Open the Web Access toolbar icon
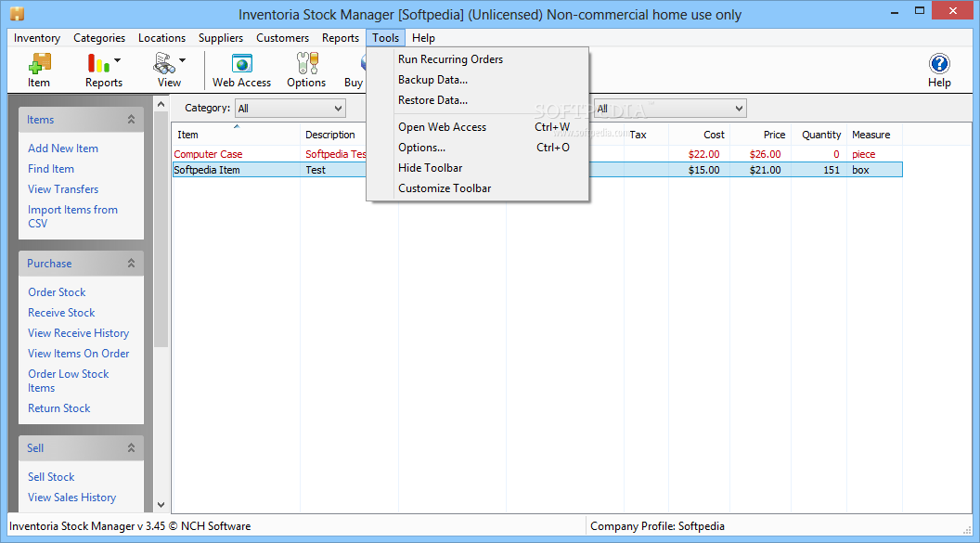The width and height of the screenshot is (980, 543). click(241, 70)
